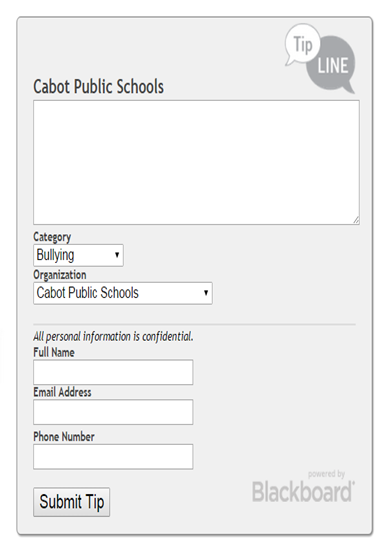This screenshot has height=551, width=390.
Task: Click the Email Address label
Action: (x=62, y=392)
